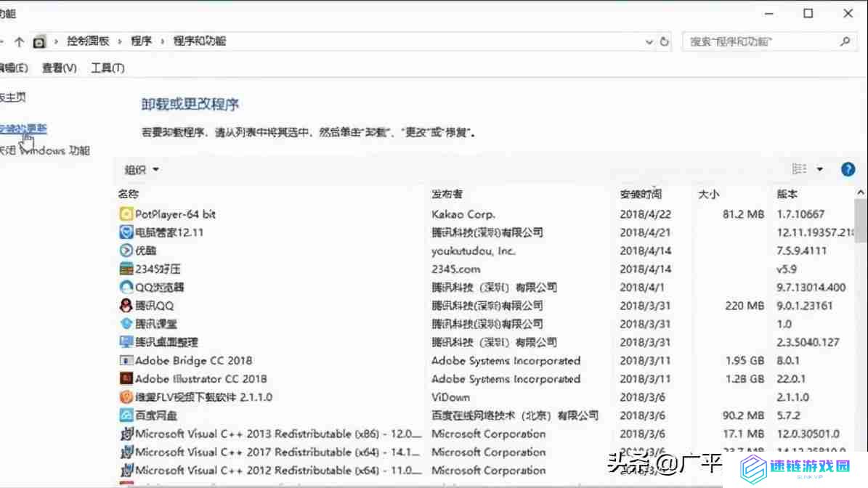Click 程序 in the breadcrumb path
868x488 pixels.
click(141, 41)
